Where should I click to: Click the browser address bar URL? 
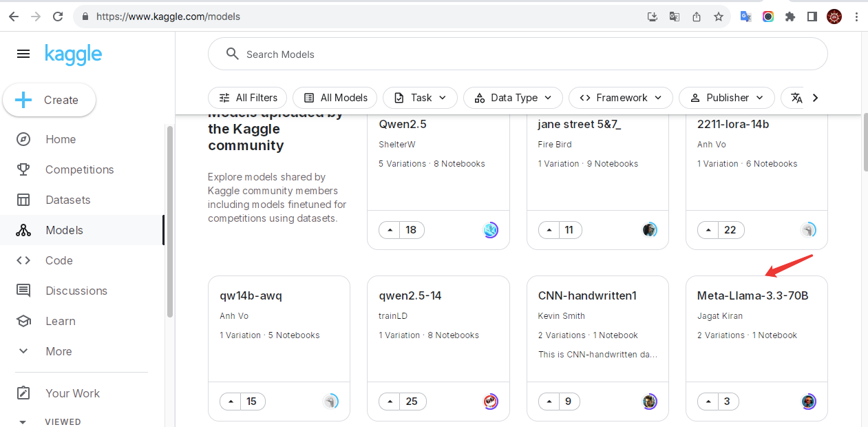pyautogui.click(x=168, y=17)
